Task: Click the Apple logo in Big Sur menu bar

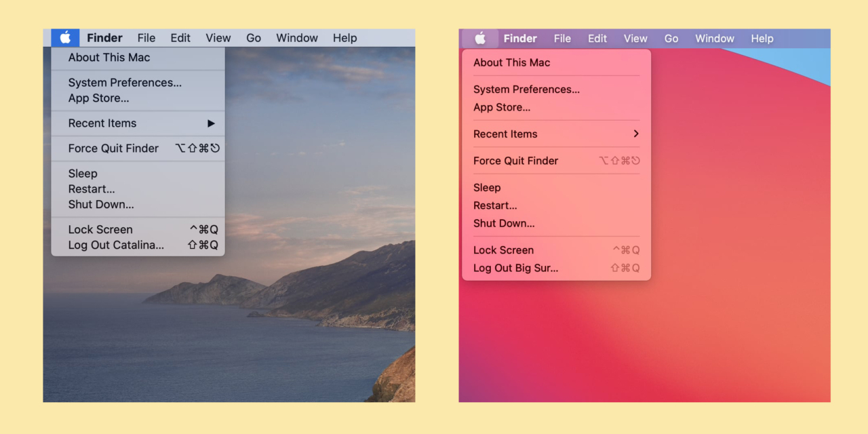Action: 480,39
